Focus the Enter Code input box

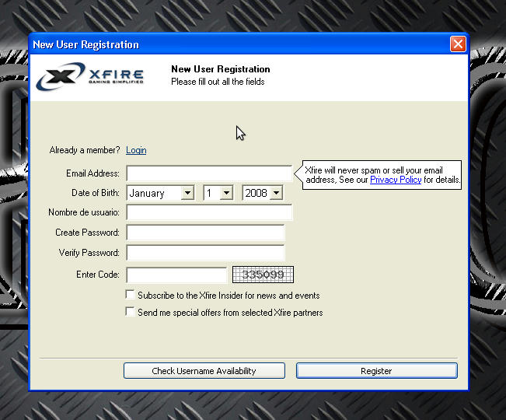pos(177,275)
